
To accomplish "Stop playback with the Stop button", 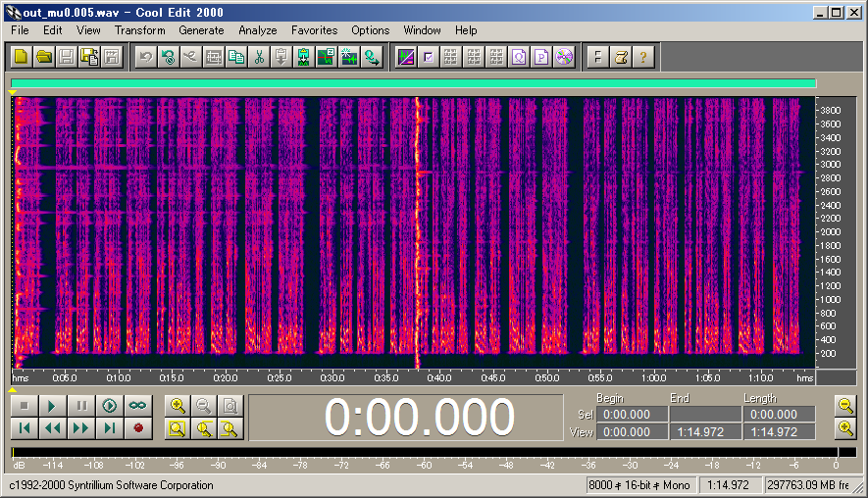I will coord(25,406).
